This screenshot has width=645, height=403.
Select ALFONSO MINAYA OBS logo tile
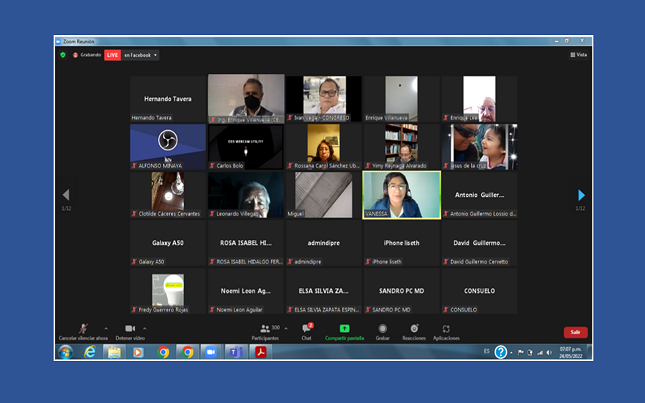(168, 147)
